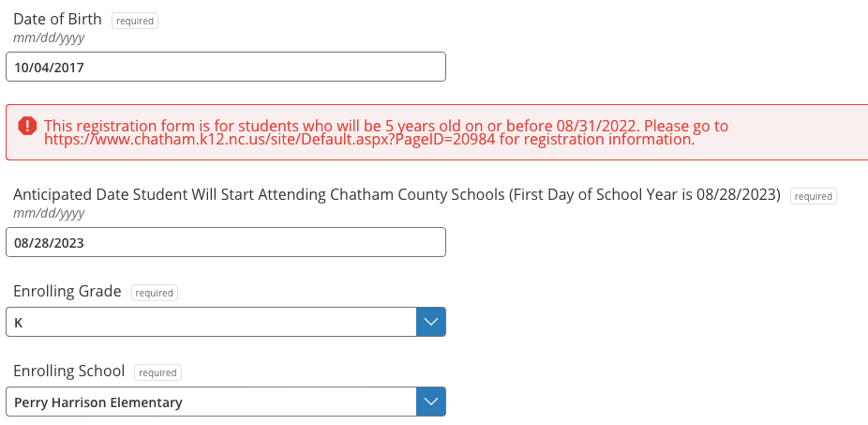Click the required badge beside Anticipated Date label
Viewport: 868px width, 425px height.
(x=813, y=197)
